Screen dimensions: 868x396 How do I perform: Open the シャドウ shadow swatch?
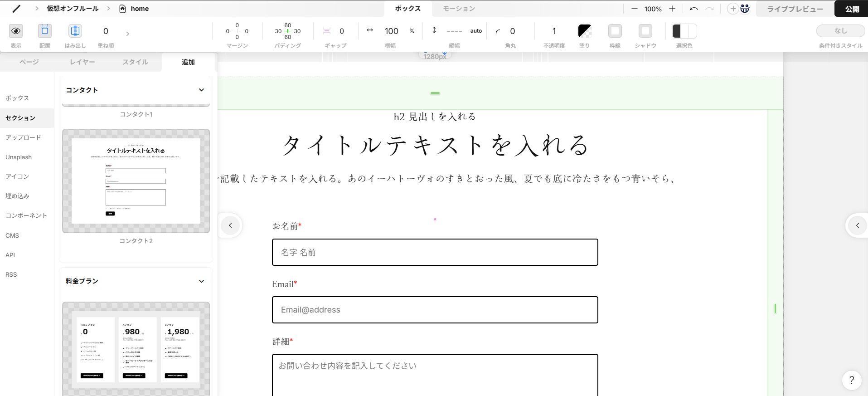coord(645,31)
